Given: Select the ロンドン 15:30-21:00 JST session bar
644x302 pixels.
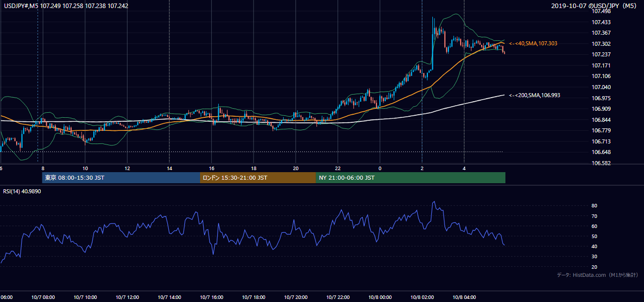Looking at the screenshot, I should coord(258,178).
